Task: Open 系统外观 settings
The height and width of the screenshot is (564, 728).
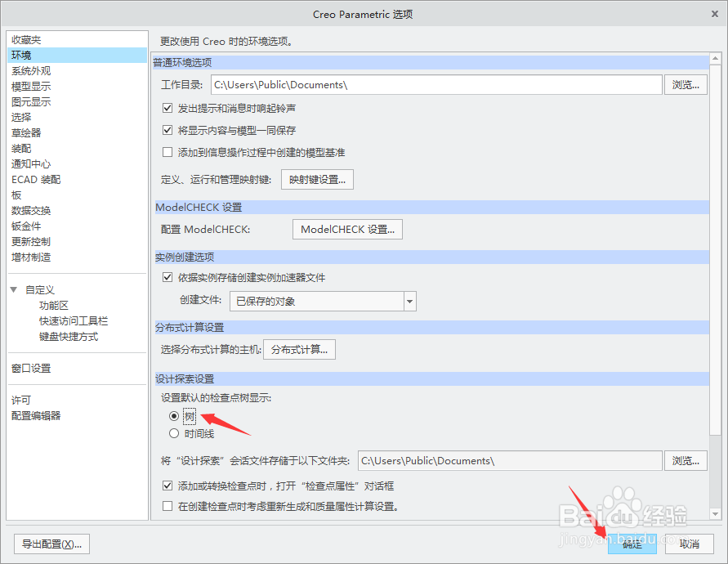Action: tap(31, 71)
